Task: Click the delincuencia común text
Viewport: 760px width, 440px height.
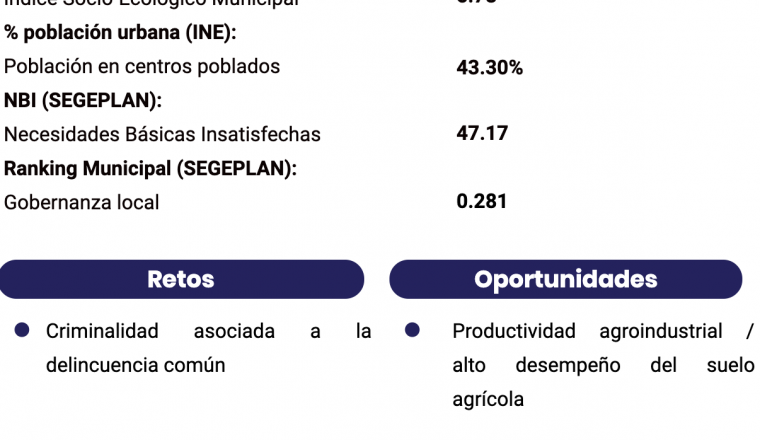Action: [x=136, y=365]
